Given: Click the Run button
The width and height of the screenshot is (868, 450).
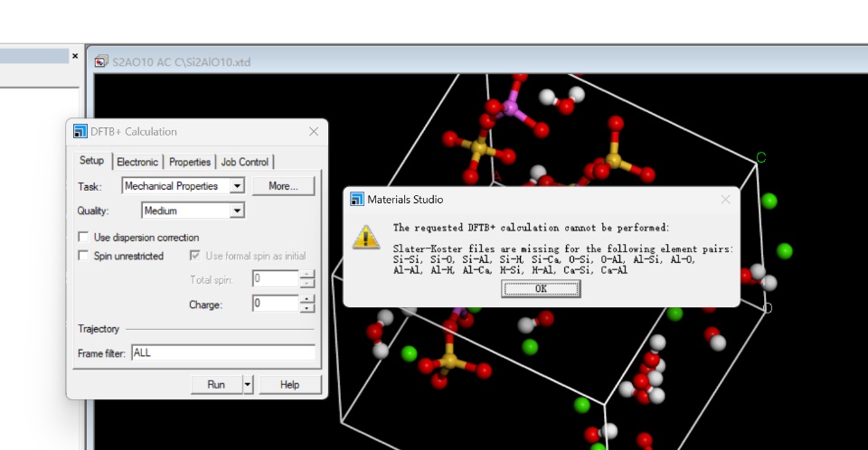Looking at the screenshot, I should click(216, 385).
